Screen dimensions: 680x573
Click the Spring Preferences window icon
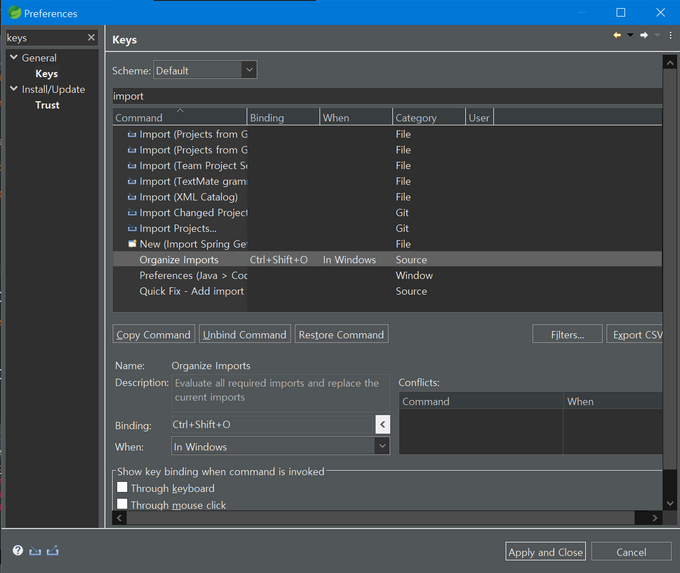click(14, 13)
